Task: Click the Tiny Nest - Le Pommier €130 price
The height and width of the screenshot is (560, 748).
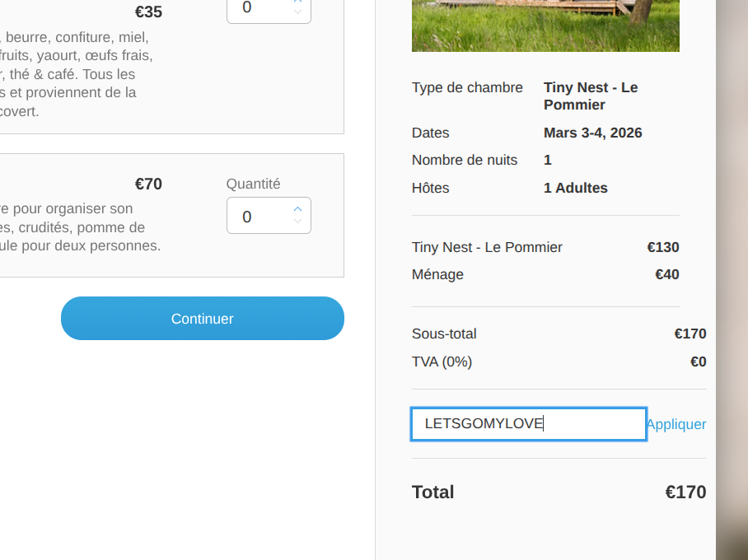Action: [662, 247]
